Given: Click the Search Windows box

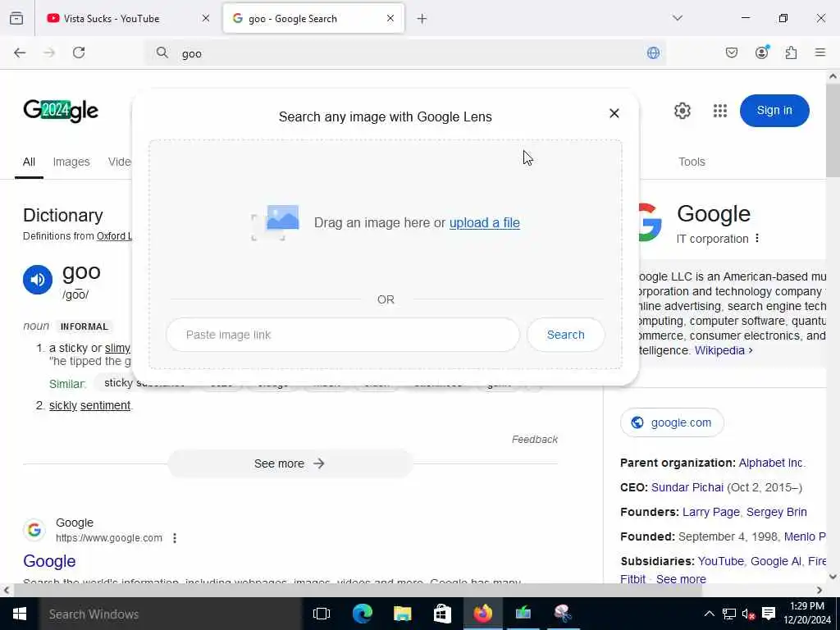Looking at the screenshot, I should [x=171, y=614].
